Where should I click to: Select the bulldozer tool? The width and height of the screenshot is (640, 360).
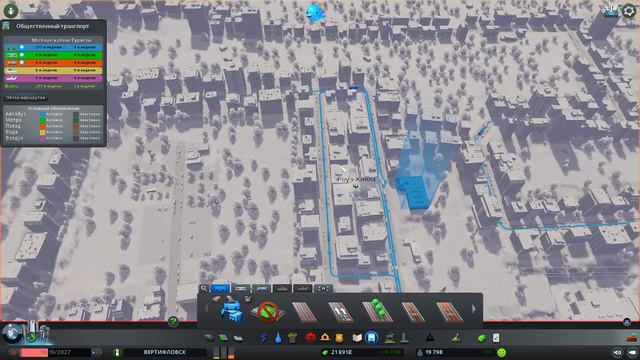pos(632,338)
